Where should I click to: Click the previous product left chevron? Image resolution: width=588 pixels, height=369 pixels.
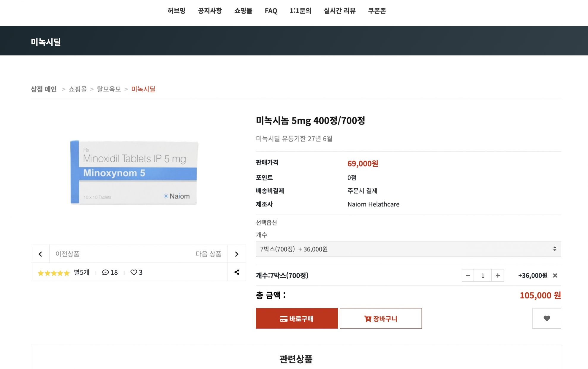point(40,254)
